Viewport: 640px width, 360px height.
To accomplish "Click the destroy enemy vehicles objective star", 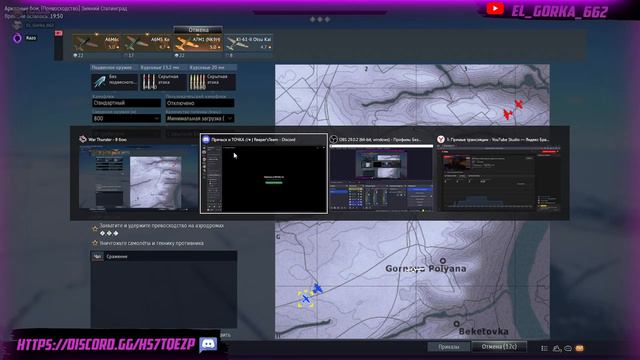I will pyautogui.click(x=95, y=243).
